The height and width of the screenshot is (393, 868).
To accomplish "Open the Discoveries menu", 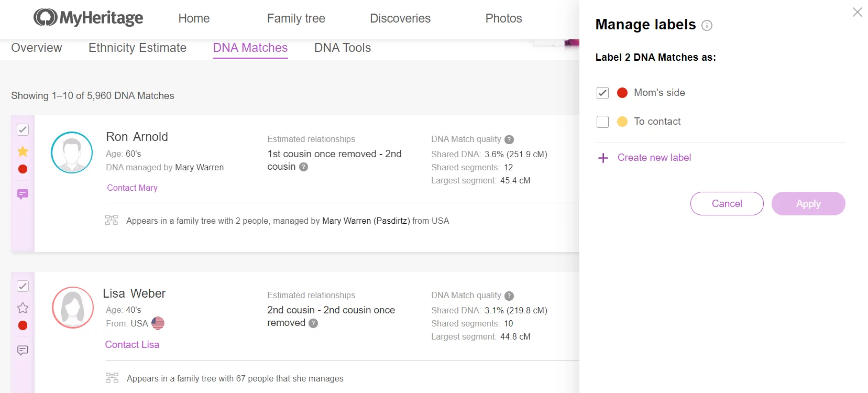I will pos(400,18).
